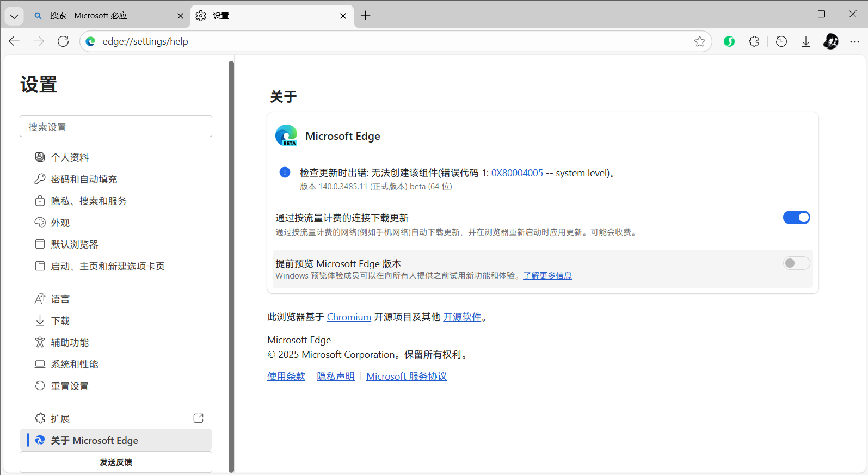Toggle 通过按流量计费的连接下载更新 switch
The height and width of the screenshot is (475, 868).
coord(797,218)
